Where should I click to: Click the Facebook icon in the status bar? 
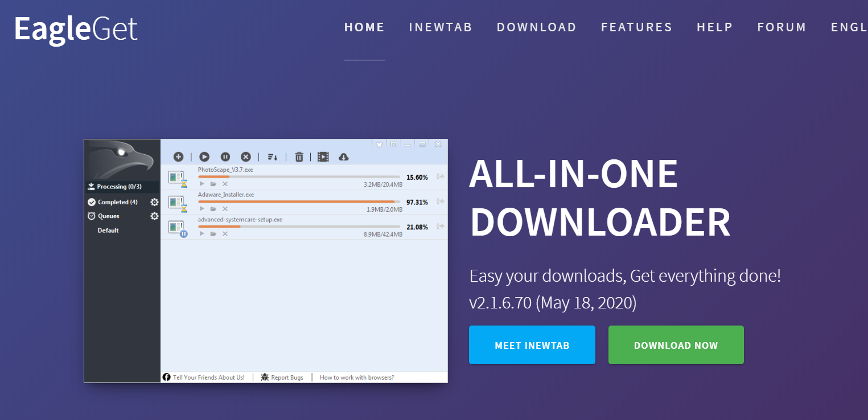167,377
